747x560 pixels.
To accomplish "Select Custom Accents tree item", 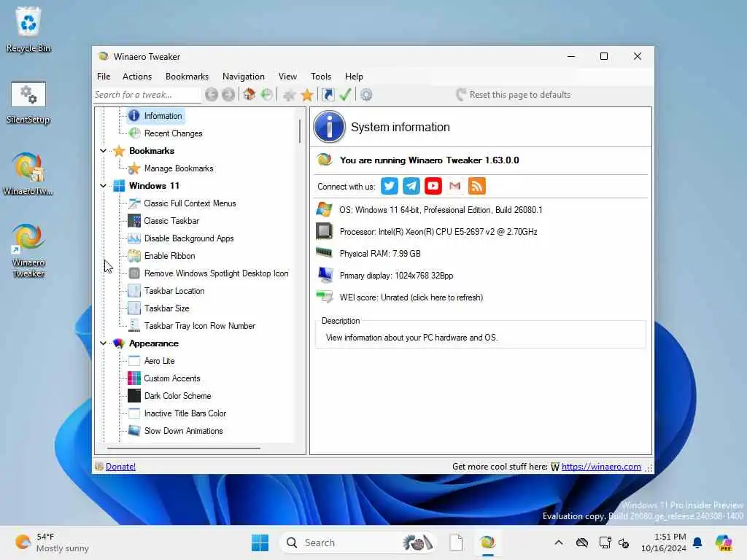I will click(x=172, y=378).
